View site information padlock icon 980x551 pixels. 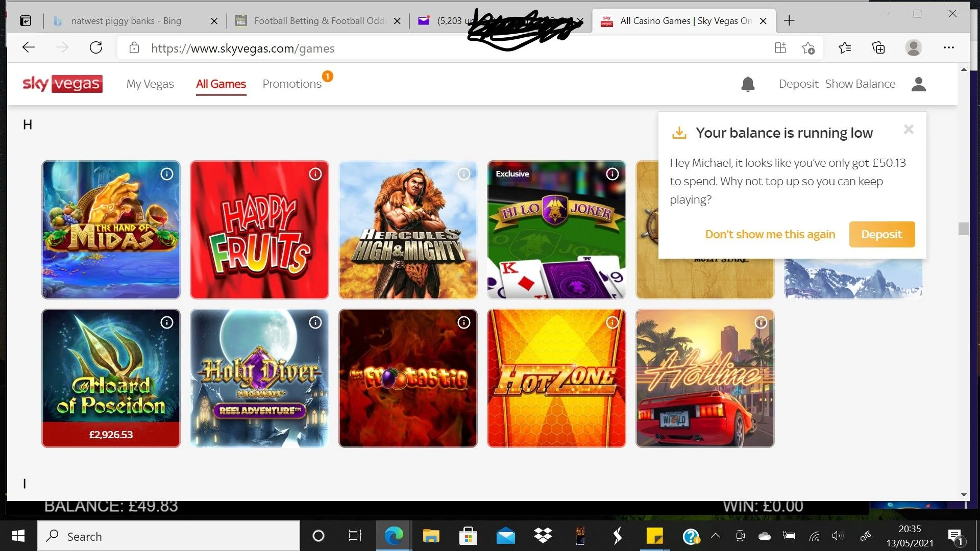point(134,48)
